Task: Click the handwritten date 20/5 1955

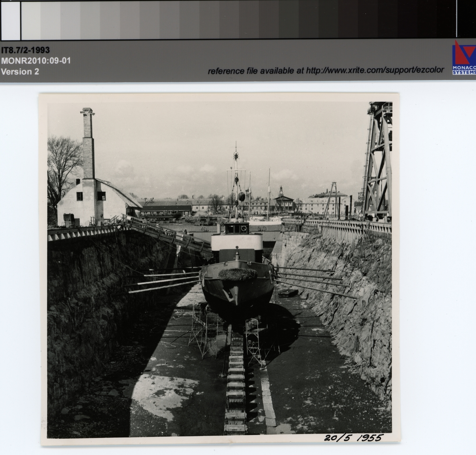Action: pyautogui.click(x=353, y=437)
